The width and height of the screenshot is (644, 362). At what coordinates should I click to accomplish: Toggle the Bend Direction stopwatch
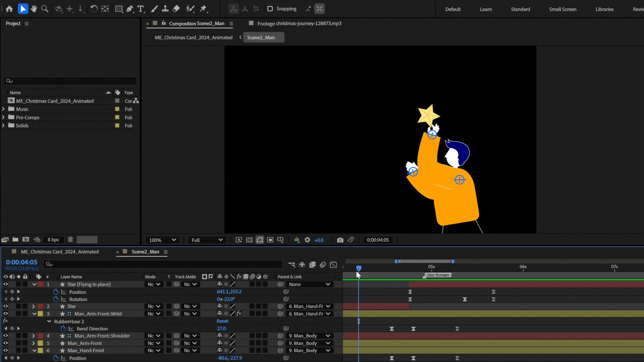pyautogui.click(x=63, y=329)
